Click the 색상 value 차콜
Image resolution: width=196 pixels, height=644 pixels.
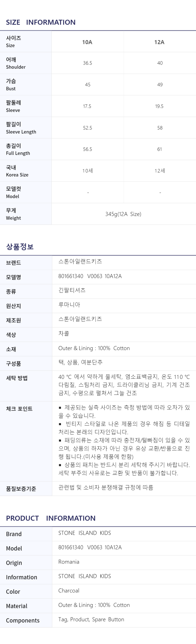[64, 333]
